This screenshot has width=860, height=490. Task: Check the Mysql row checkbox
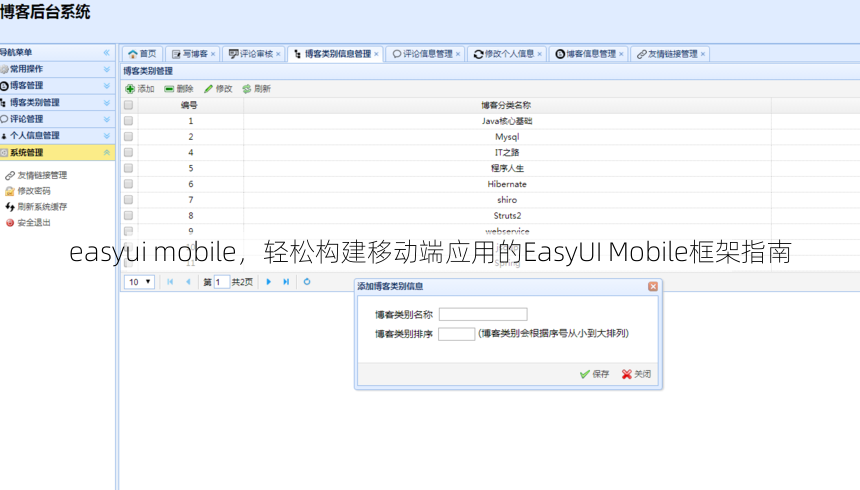pos(128,137)
